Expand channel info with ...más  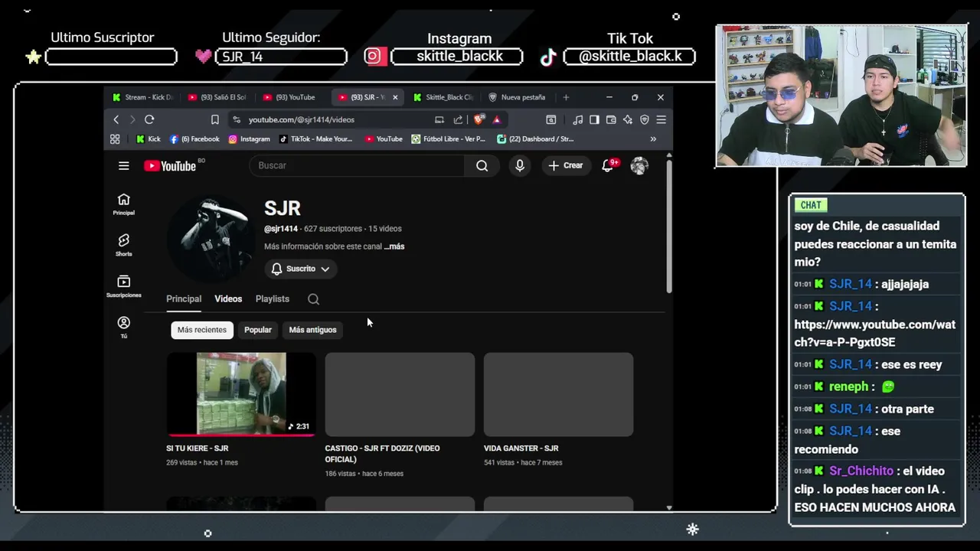click(x=394, y=246)
